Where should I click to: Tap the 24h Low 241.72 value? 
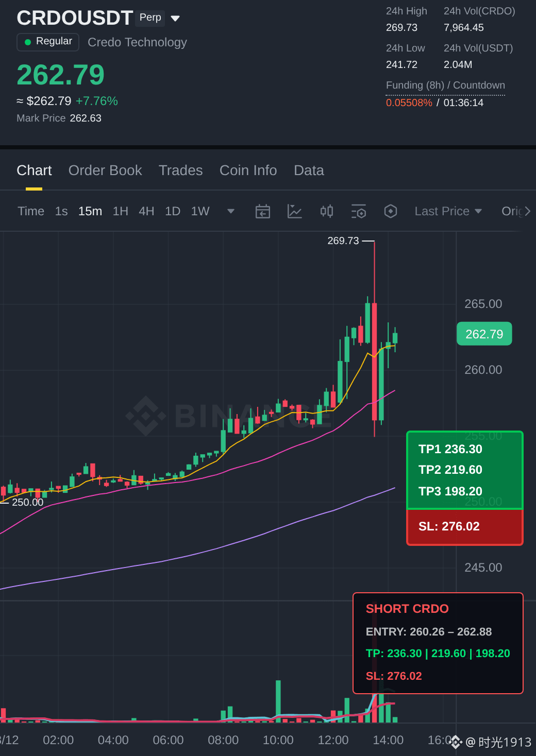click(x=401, y=64)
